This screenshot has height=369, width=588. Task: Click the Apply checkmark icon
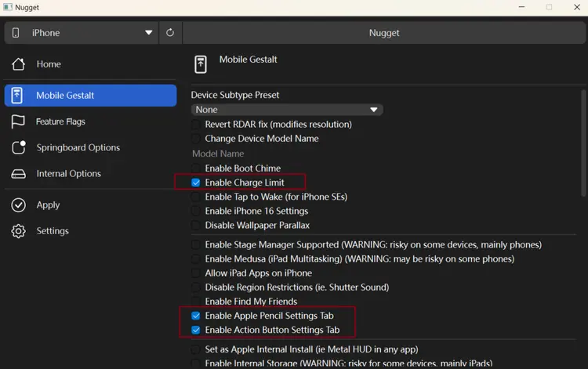[x=19, y=205]
